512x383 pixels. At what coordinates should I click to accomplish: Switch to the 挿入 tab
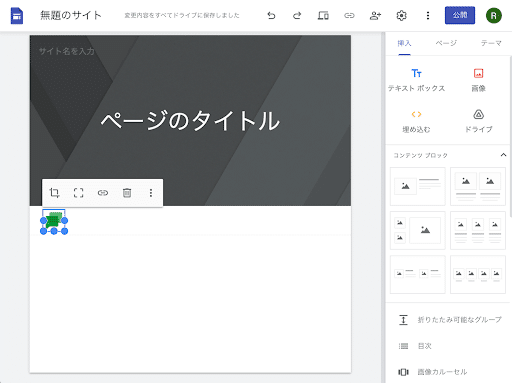coord(404,43)
